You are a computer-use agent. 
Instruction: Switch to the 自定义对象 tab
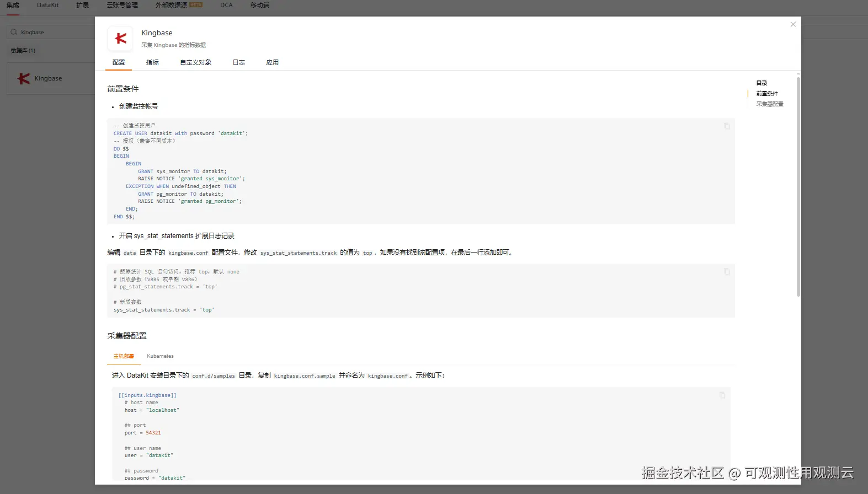point(195,62)
